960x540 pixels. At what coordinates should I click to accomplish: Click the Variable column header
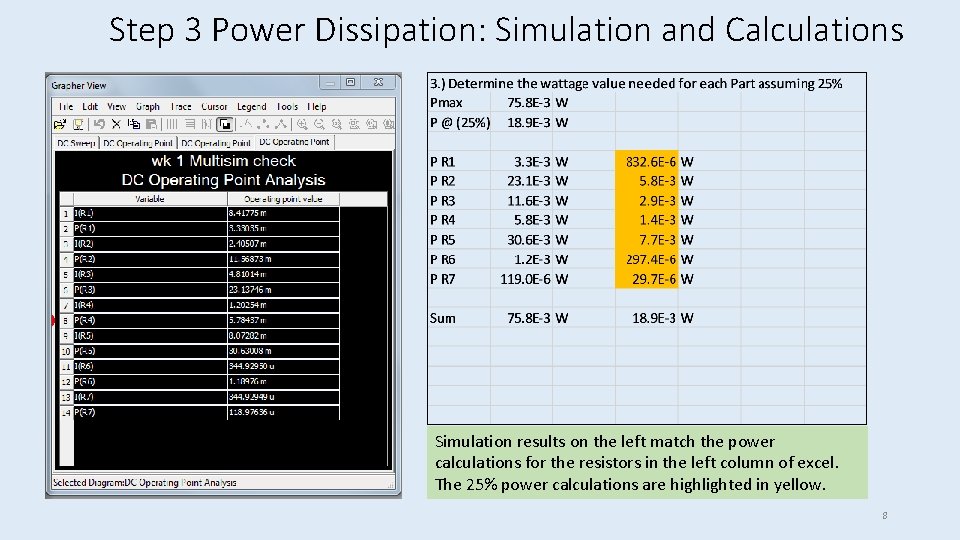point(150,199)
